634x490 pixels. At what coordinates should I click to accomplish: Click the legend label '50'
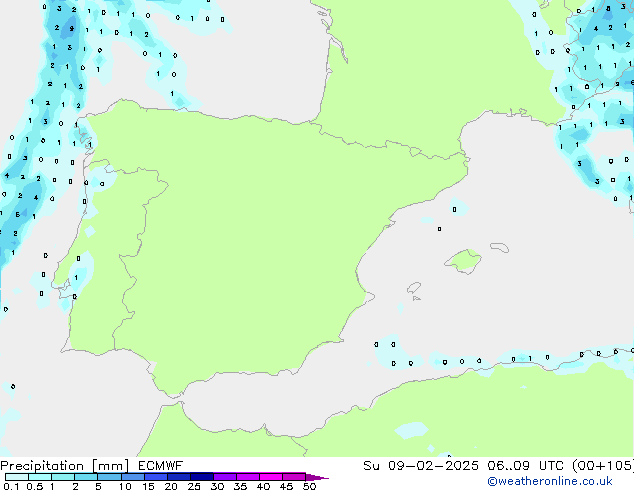point(309,486)
